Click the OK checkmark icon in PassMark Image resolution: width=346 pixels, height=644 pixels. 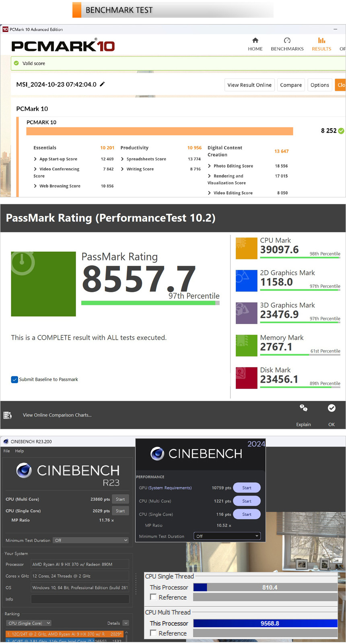332,408
